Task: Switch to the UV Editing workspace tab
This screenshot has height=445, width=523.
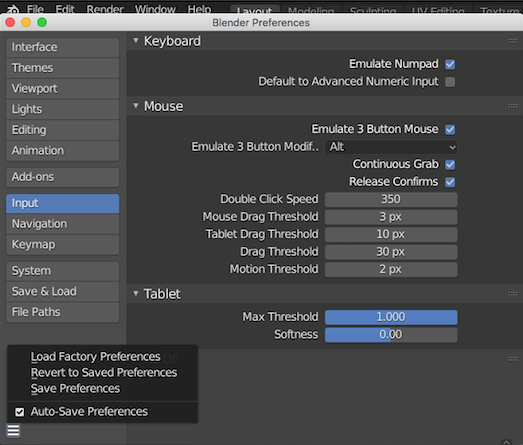Action: pyautogui.click(x=438, y=10)
